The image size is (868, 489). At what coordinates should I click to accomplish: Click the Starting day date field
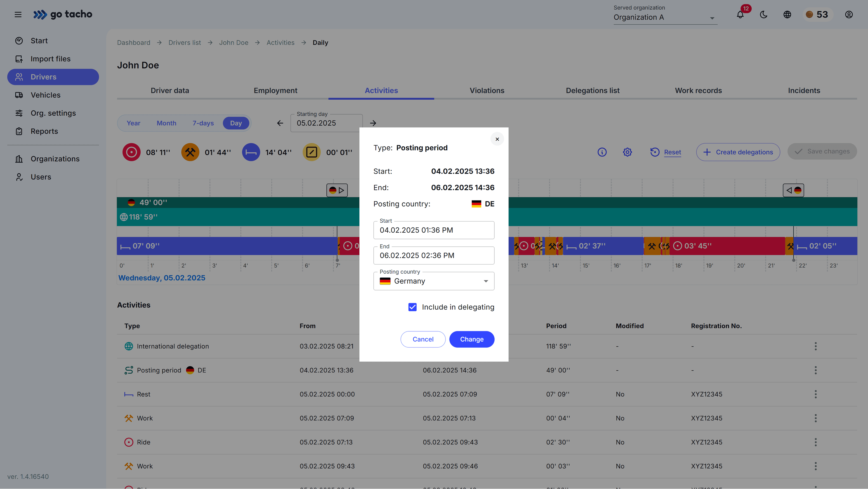325,123
